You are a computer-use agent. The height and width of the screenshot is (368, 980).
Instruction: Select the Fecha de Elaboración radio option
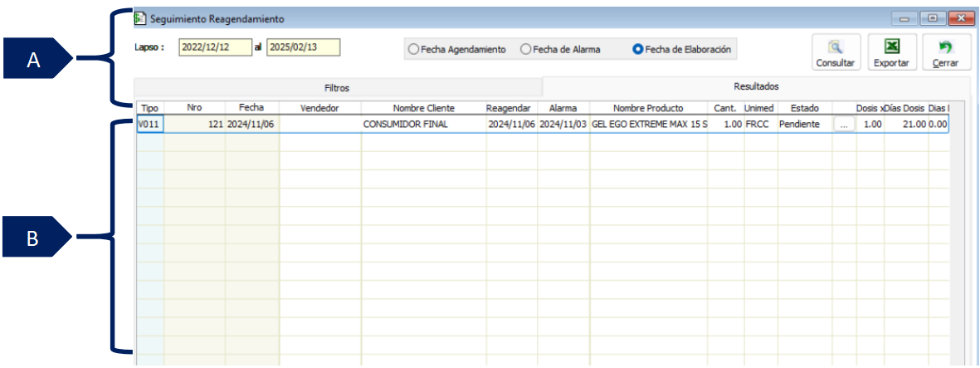pyautogui.click(x=681, y=49)
